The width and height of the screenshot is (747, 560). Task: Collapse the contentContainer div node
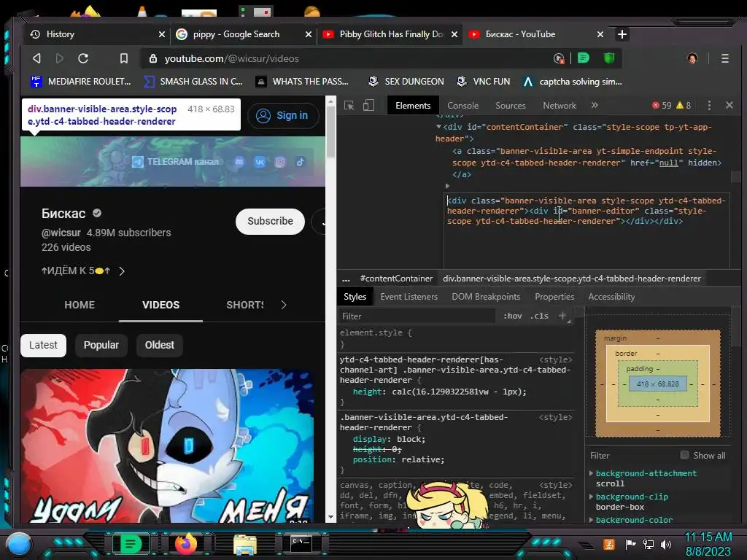click(x=438, y=127)
